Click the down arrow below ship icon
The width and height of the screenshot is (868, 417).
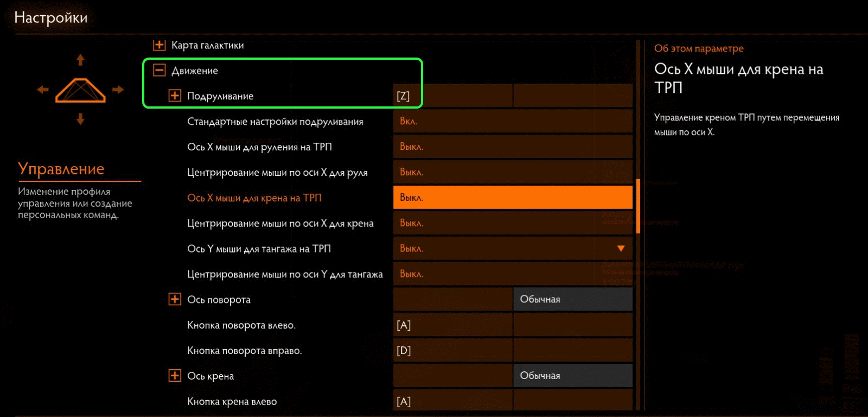coord(80,118)
